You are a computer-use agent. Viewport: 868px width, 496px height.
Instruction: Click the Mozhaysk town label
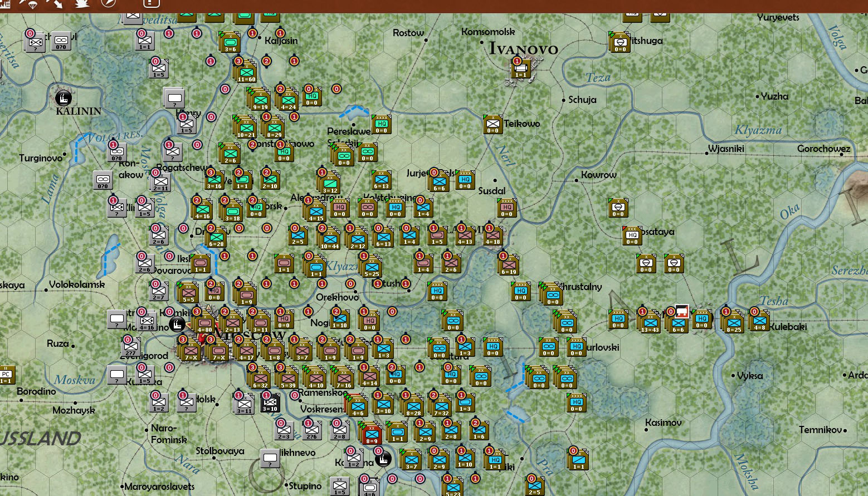coord(74,410)
